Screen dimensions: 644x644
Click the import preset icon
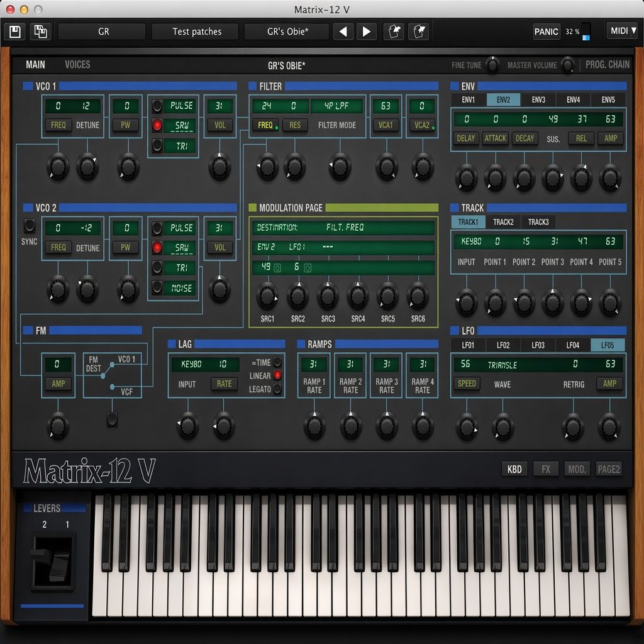(x=394, y=31)
